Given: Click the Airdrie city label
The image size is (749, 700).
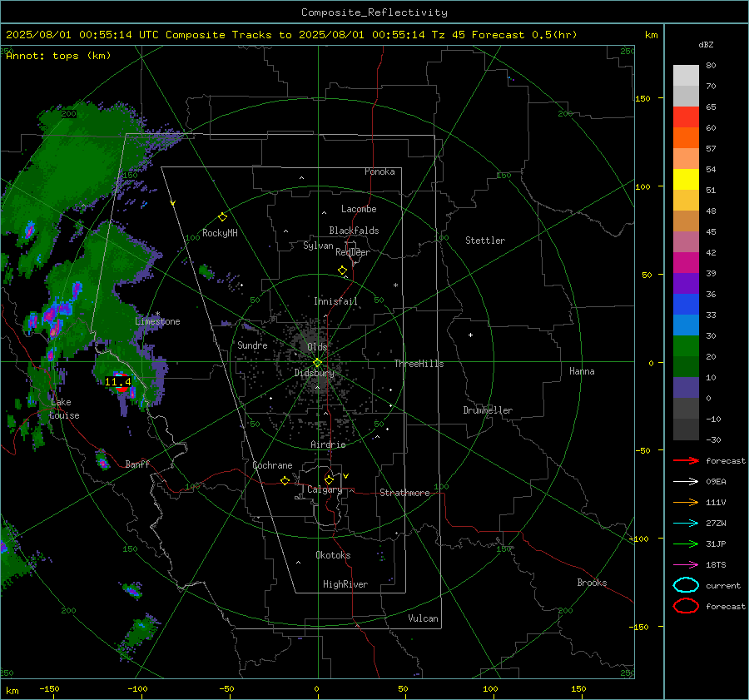Looking at the screenshot, I should click(328, 444).
